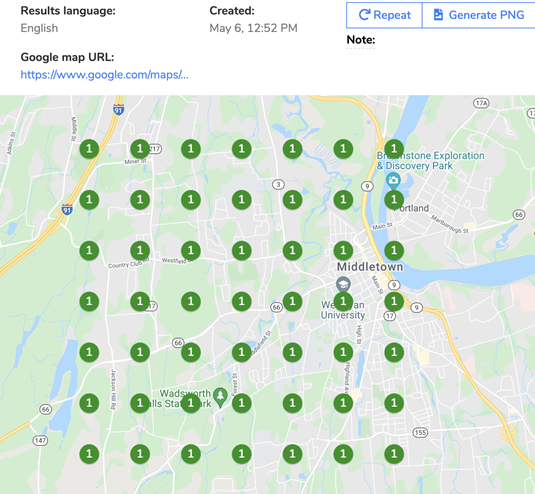Click the Route 155 road marker
The width and height of the screenshot is (535, 494).
(420, 433)
